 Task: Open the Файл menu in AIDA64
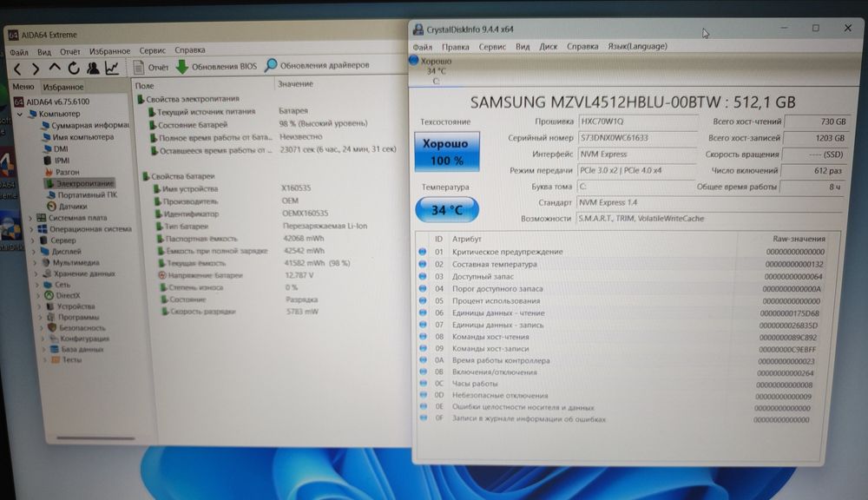pos(19,53)
